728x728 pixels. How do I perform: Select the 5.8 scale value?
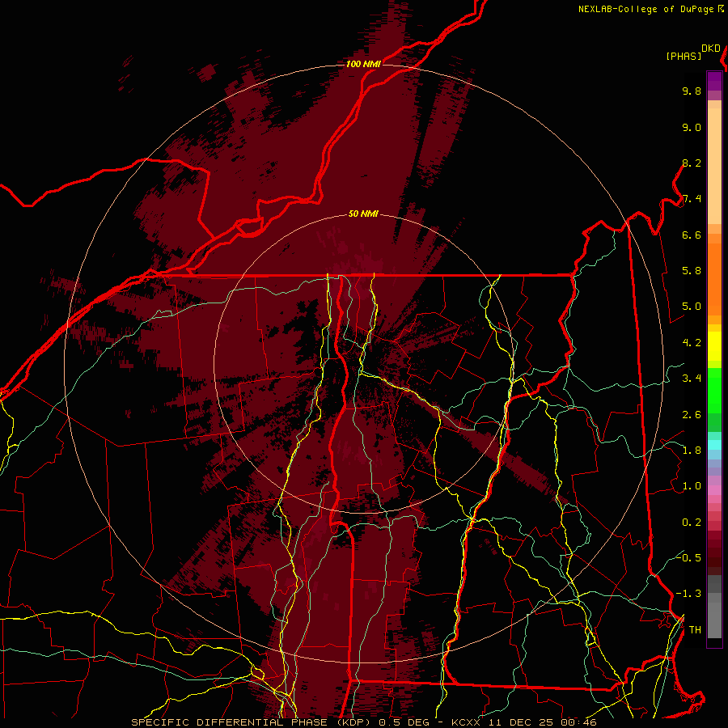tap(692, 271)
